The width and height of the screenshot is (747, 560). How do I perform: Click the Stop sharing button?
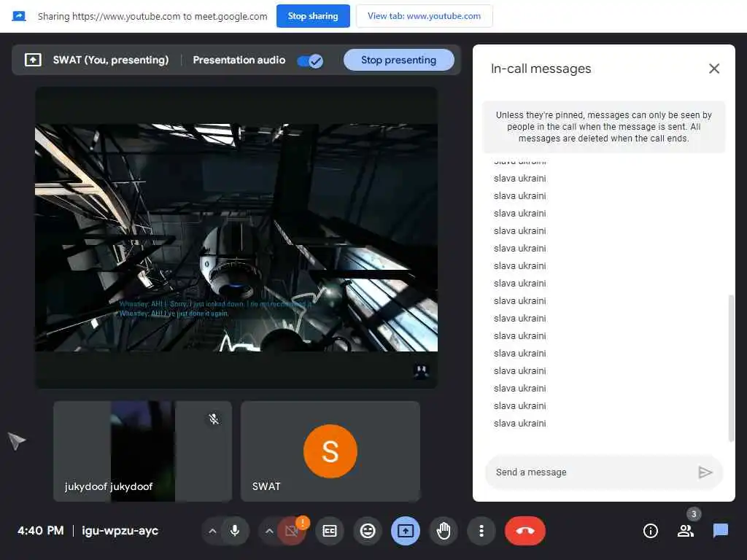[x=313, y=16]
